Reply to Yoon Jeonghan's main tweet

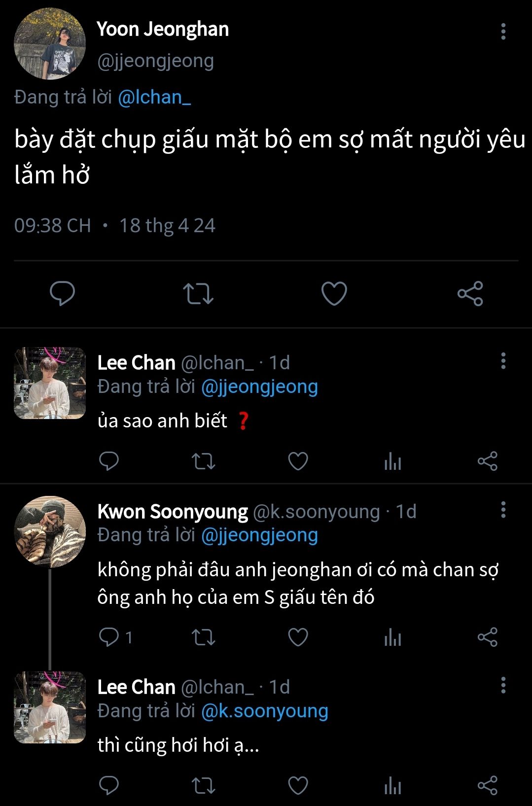[x=63, y=293]
